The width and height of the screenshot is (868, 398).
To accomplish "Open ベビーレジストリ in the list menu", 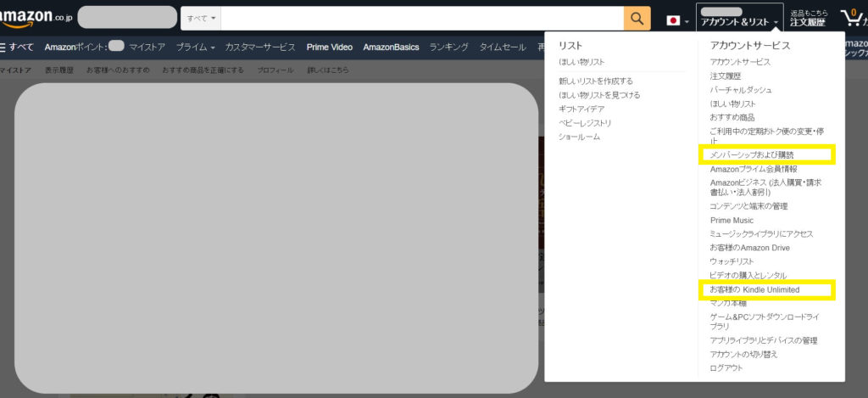I will pos(585,123).
